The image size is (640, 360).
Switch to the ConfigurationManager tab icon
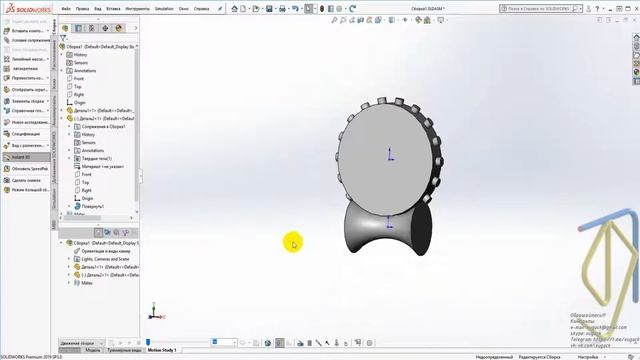coord(92,28)
